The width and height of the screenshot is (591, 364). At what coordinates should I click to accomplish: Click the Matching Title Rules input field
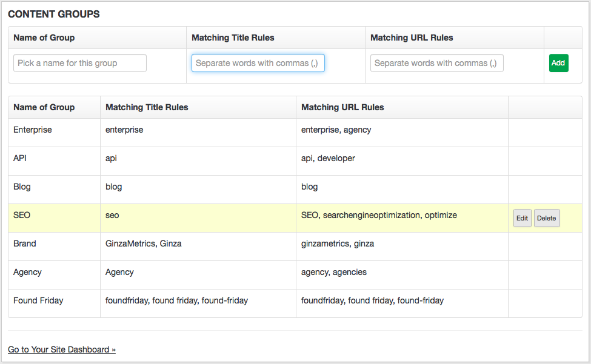pyautogui.click(x=258, y=63)
